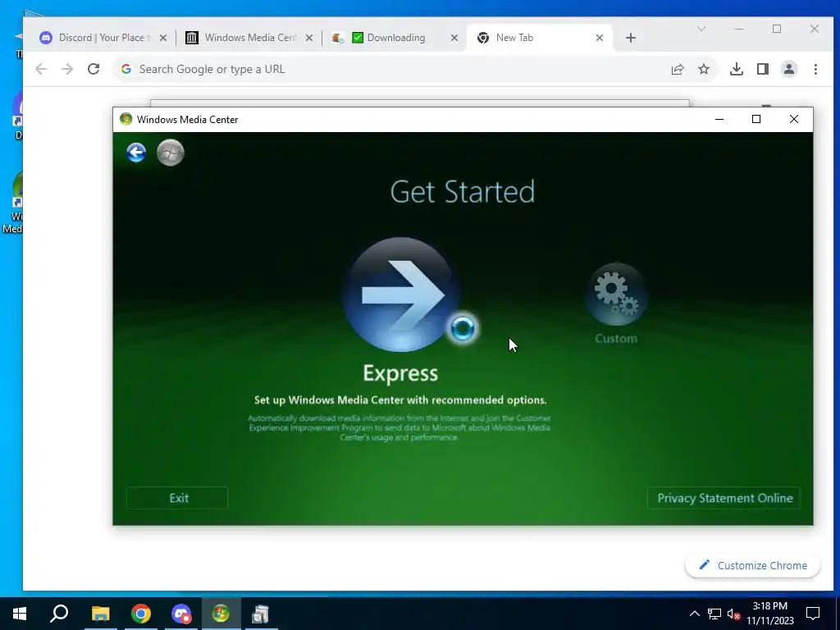Show hidden system tray icons
The height and width of the screenshot is (630, 840).
[694, 614]
